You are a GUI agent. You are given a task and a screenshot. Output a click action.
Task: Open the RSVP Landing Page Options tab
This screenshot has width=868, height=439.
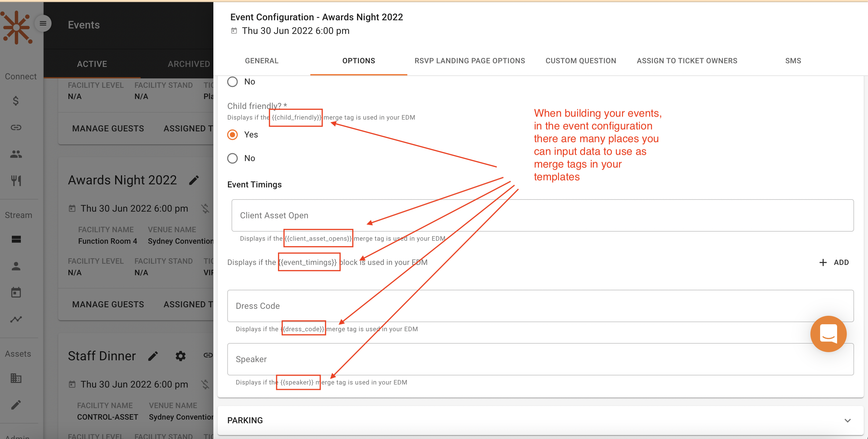[x=469, y=61]
